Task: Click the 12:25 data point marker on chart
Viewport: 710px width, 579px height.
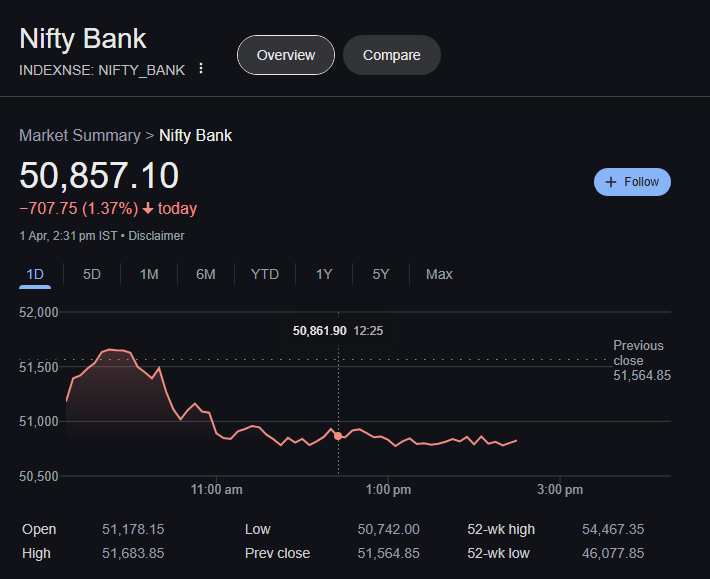Action: [x=338, y=436]
